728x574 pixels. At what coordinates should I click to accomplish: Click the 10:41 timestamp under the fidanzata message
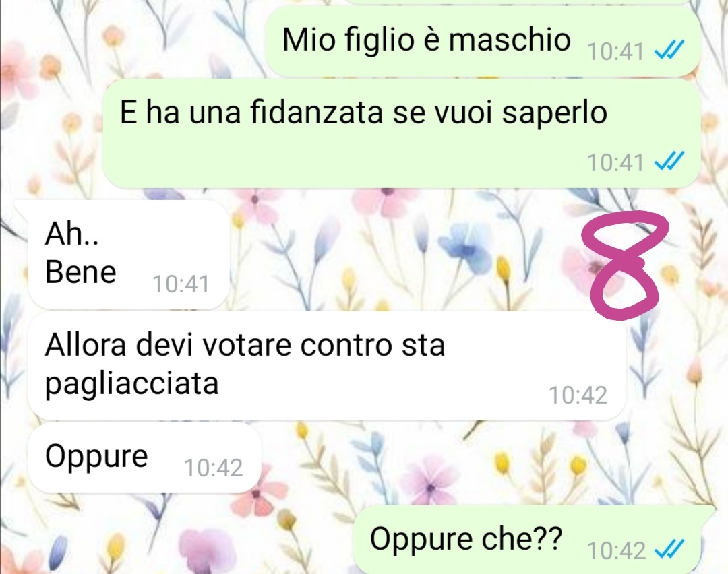click(x=615, y=162)
